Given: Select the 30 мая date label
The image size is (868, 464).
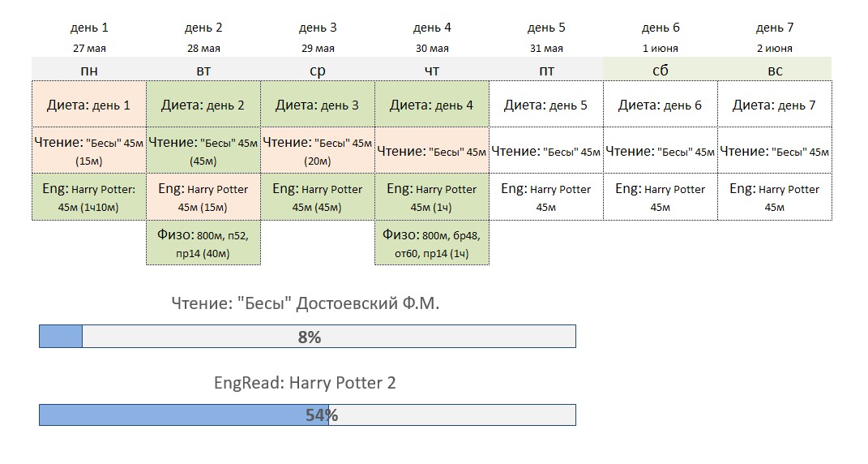Looking at the screenshot, I should 432,48.
